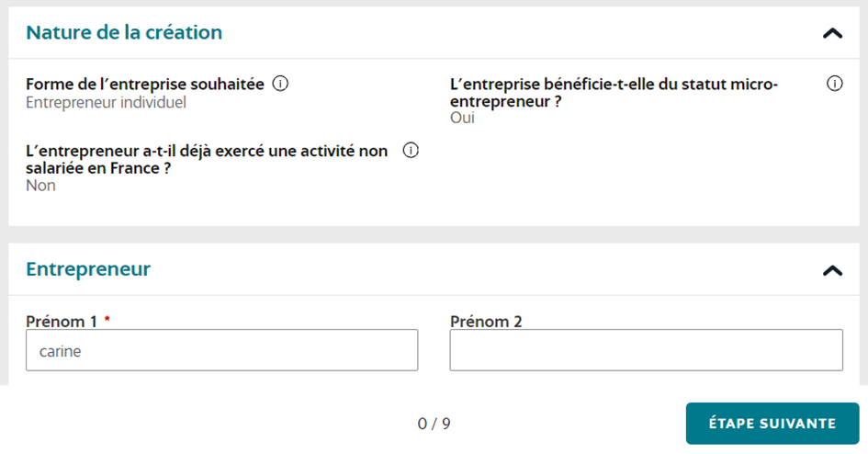This screenshot has width=868, height=454.
Task: Click the Oui answer under micro-entrepreneur
Action: click(x=462, y=118)
